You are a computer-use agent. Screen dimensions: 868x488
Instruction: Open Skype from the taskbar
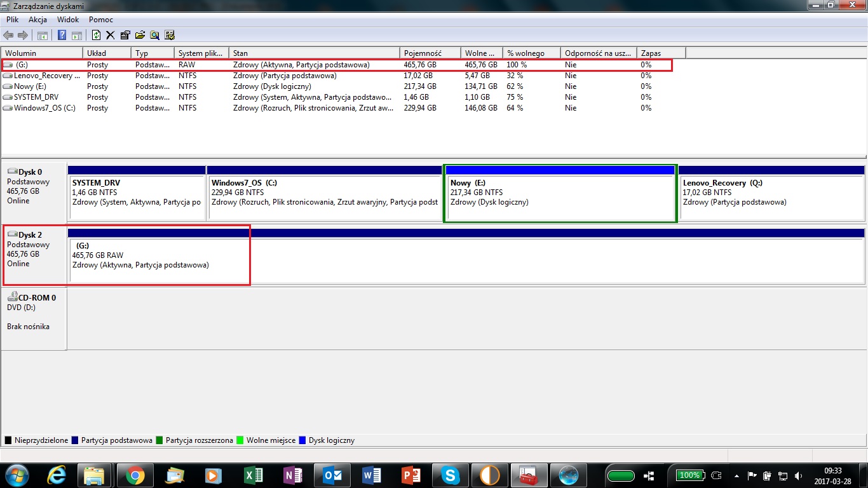click(x=449, y=475)
